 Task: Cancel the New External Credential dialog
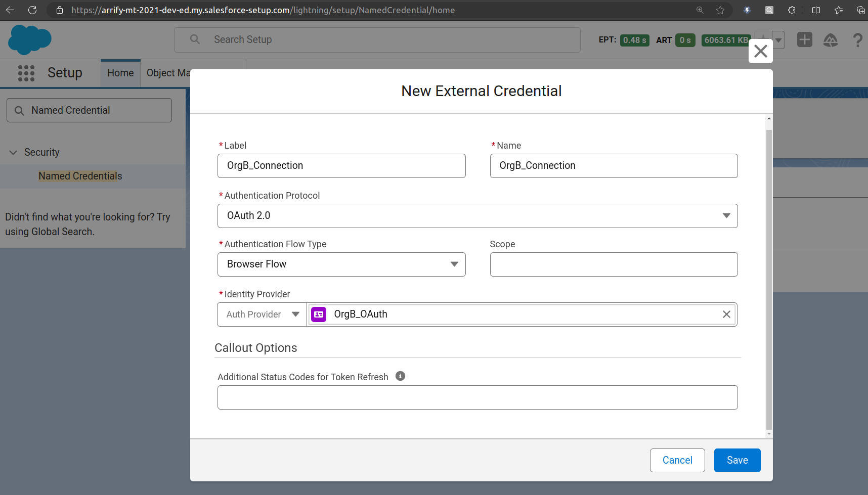pyautogui.click(x=677, y=460)
